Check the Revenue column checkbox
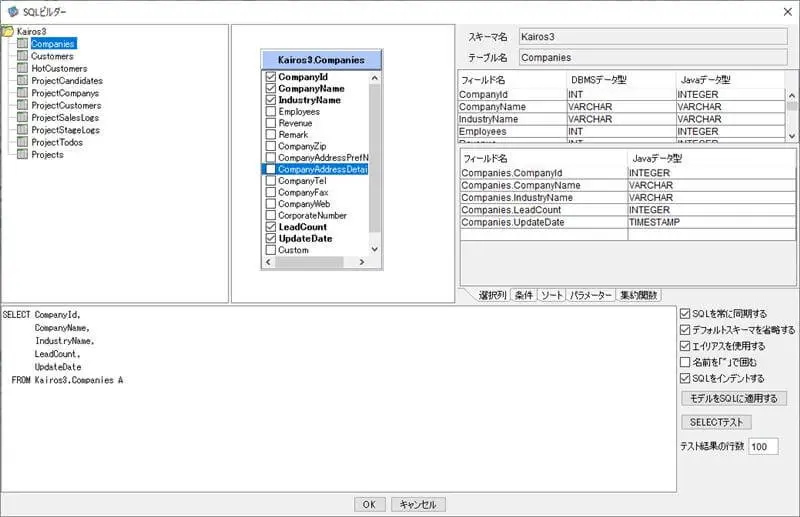 tap(271, 123)
